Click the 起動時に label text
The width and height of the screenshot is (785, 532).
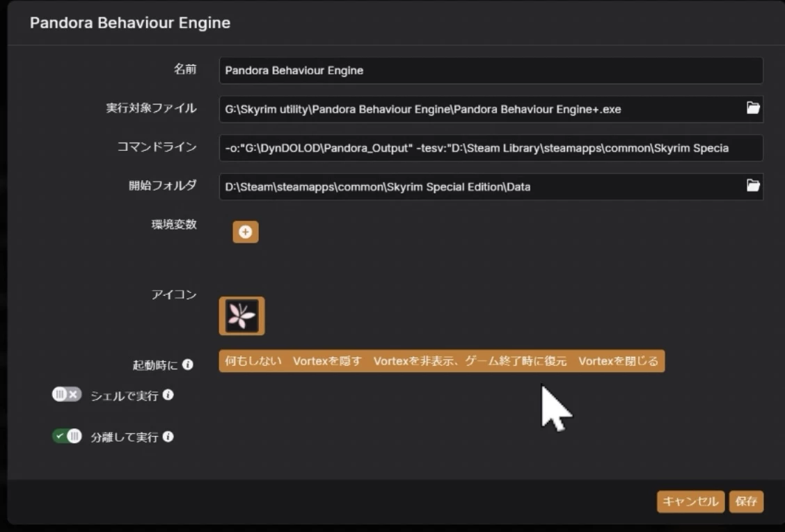(x=154, y=365)
